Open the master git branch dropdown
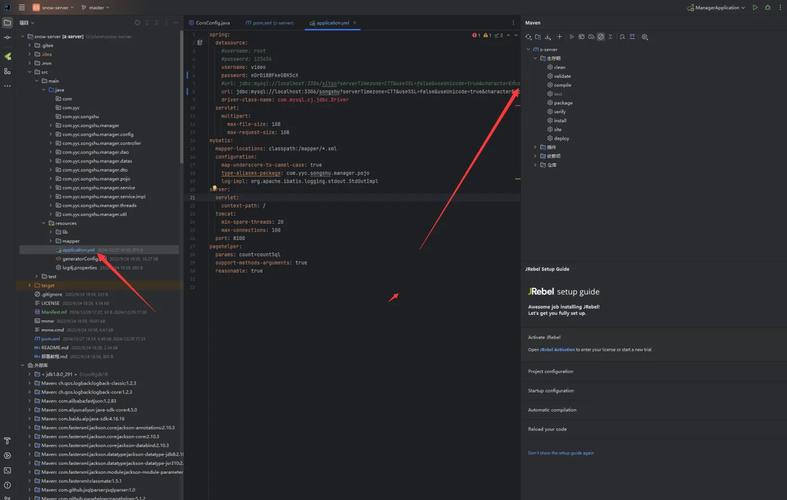Image resolution: width=787 pixels, height=500 pixels. click(x=97, y=7)
